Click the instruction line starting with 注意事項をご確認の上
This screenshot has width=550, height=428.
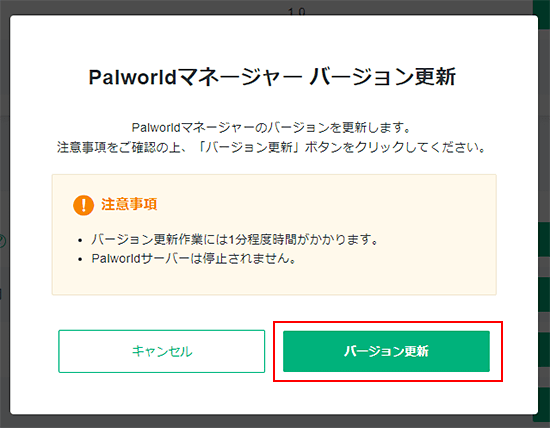(x=271, y=147)
